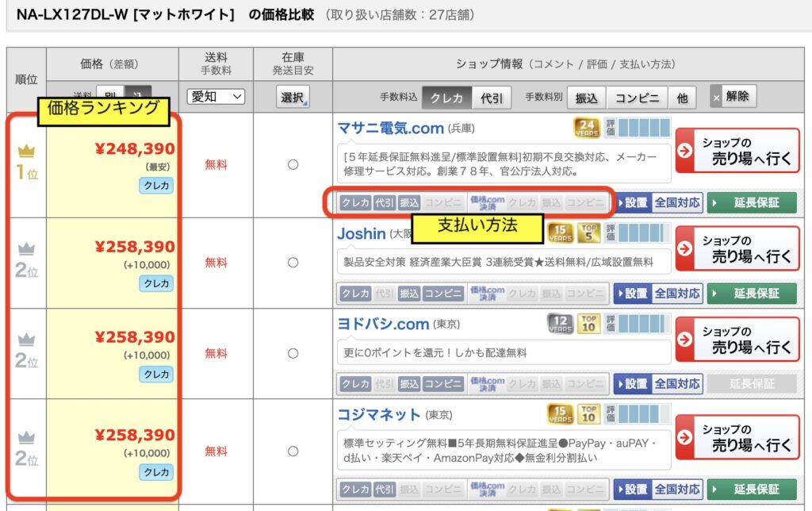Screen dimensions: 812x511
Task: Click the 順位 column header
Action: (x=26, y=80)
